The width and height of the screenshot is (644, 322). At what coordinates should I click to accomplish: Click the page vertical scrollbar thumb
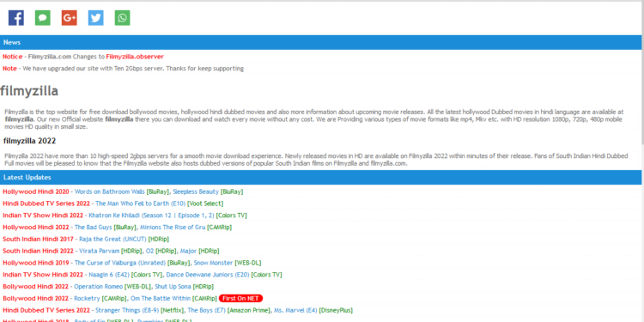[x=642, y=72]
